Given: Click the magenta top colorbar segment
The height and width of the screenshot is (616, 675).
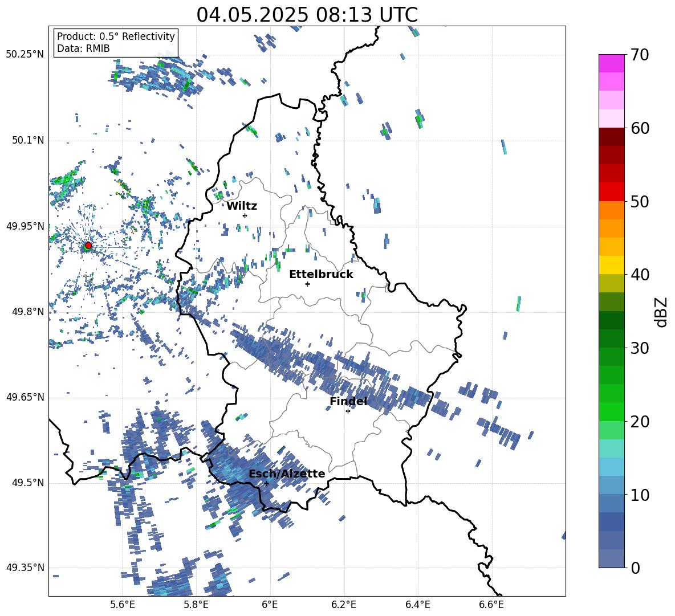Looking at the screenshot, I should (611, 63).
